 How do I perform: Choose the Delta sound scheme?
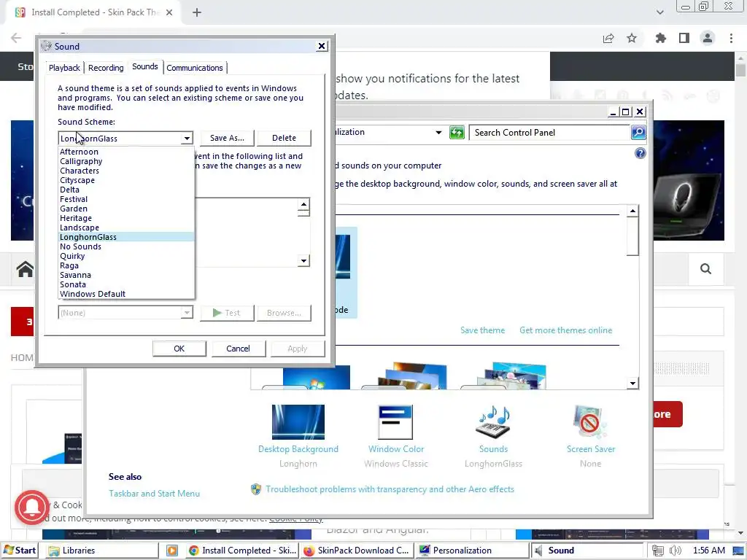[x=126, y=190]
